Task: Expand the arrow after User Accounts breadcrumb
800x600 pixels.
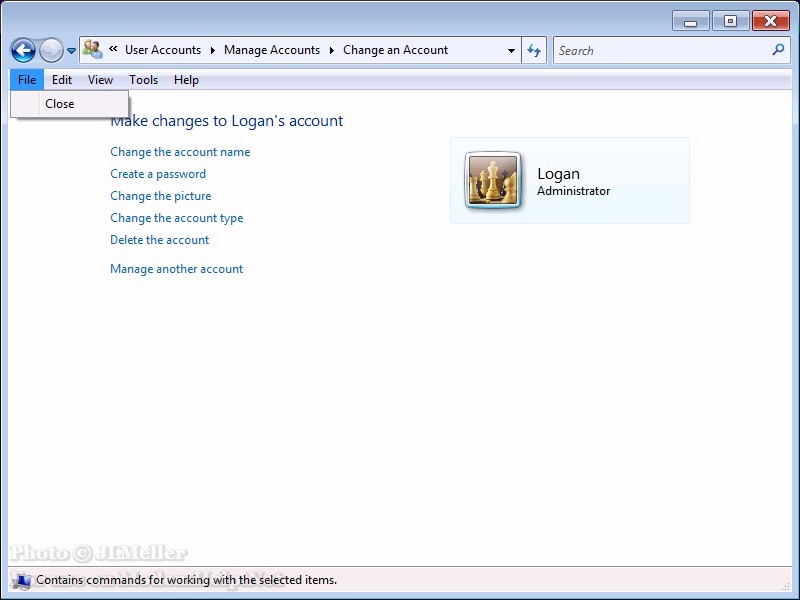Action: click(x=212, y=50)
